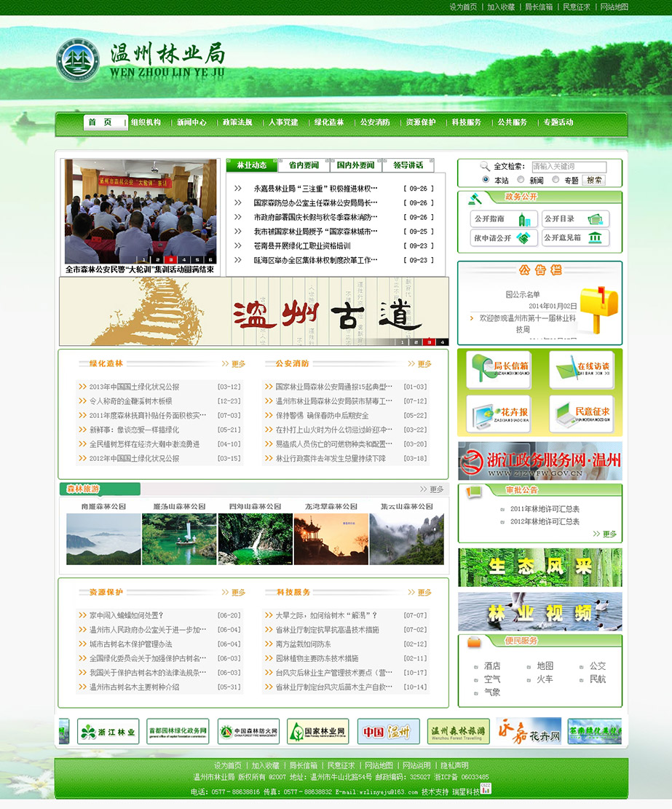Image resolution: width=672 pixels, height=809 pixels.
Task: Expand more in 审批公告 panel
Action: tap(605, 534)
